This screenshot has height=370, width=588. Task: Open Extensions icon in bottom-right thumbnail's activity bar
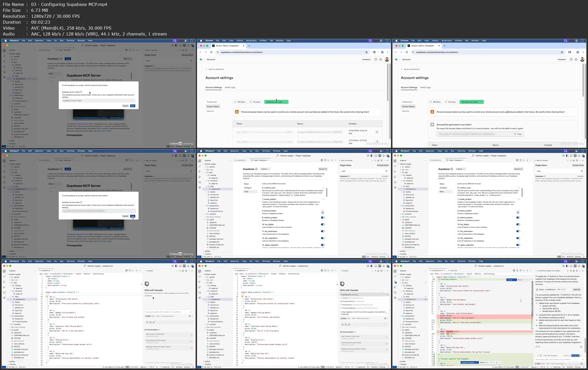coord(395,298)
